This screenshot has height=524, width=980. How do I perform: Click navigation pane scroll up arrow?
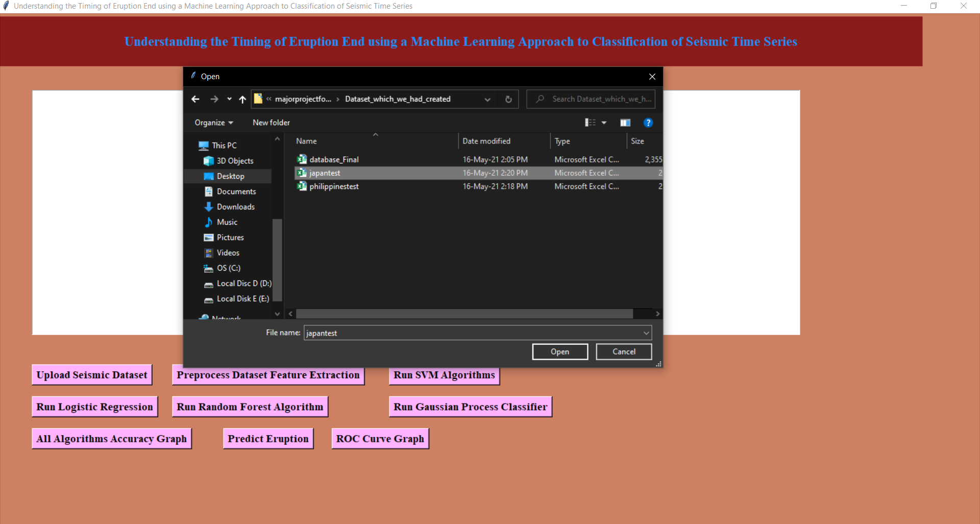tap(277, 139)
